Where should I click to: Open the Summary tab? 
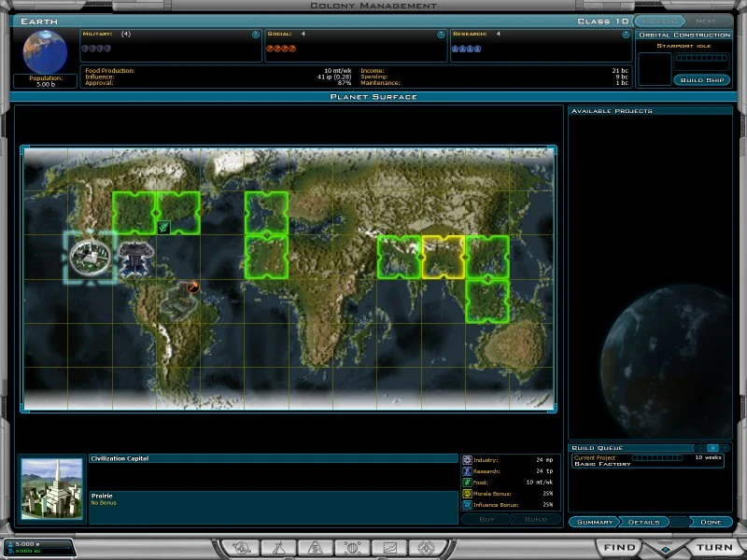[x=595, y=522]
